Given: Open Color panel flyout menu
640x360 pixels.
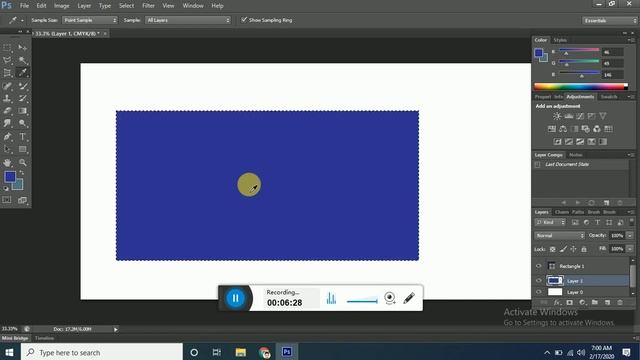Looking at the screenshot, I should (x=631, y=40).
